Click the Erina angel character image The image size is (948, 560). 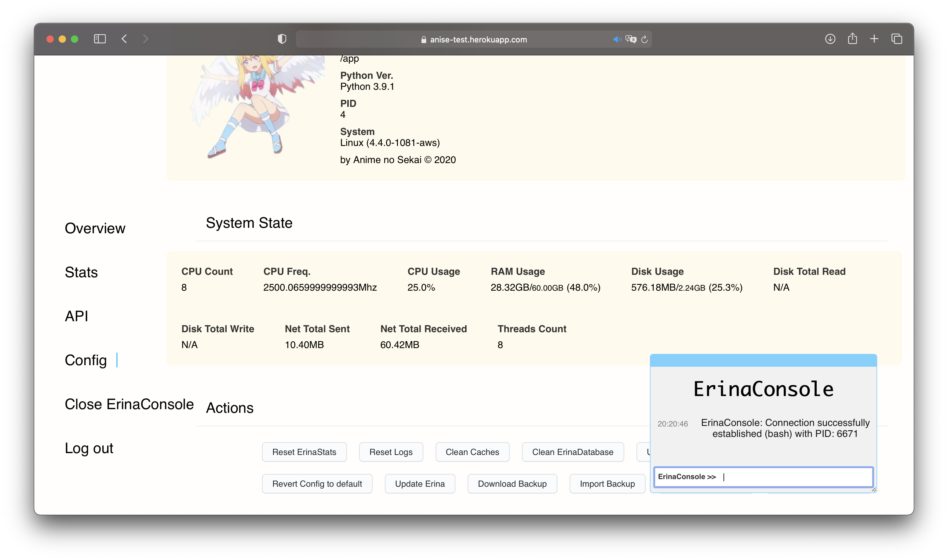[257, 107]
